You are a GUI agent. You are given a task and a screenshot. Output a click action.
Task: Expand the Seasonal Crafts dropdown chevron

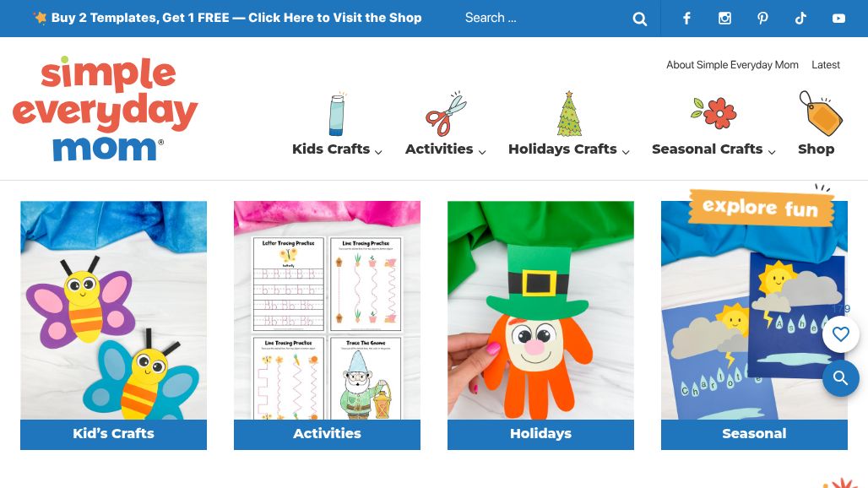tap(772, 152)
